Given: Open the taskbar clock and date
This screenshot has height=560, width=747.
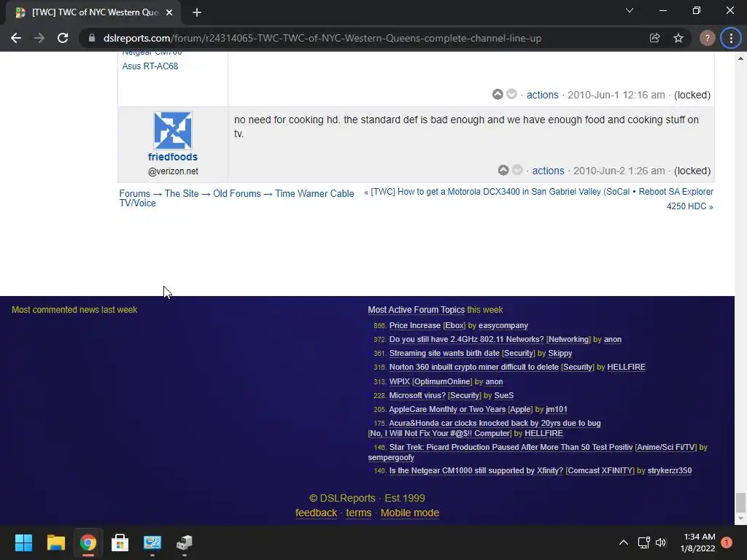Looking at the screenshot, I should (x=697, y=542).
